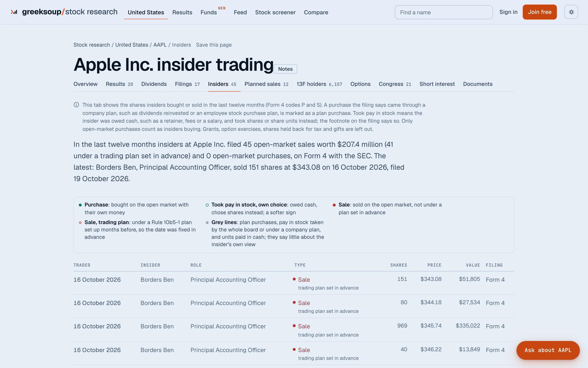Click the Ask about AAPL button

coord(548,350)
